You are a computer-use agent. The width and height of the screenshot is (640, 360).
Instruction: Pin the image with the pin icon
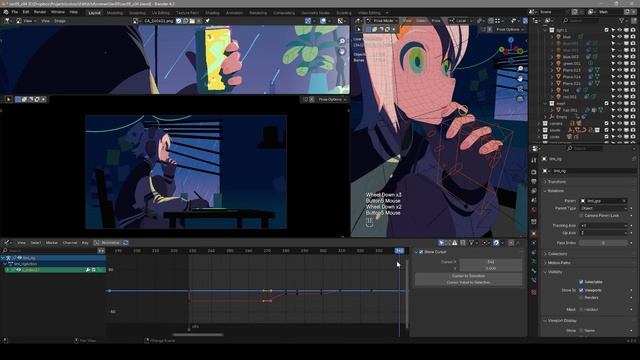(x=207, y=20)
